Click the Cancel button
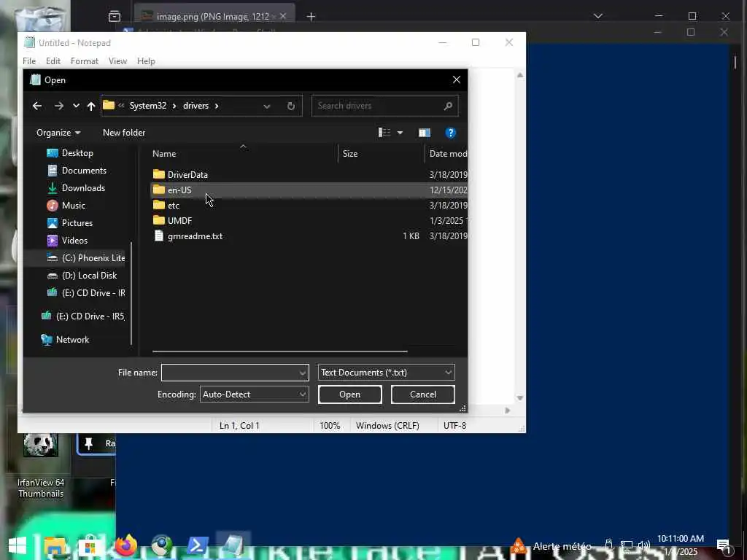747x560 pixels. tap(422, 394)
